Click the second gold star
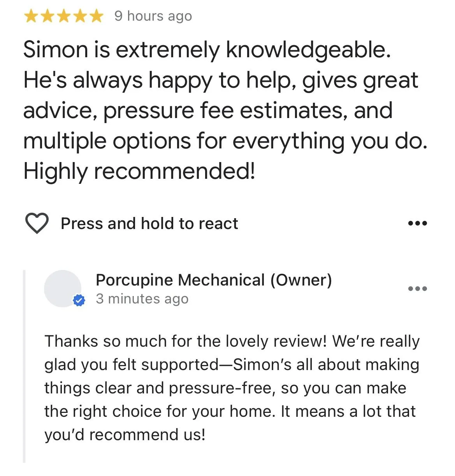Viewport: 455px width, 476px height. [x=47, y=16]
